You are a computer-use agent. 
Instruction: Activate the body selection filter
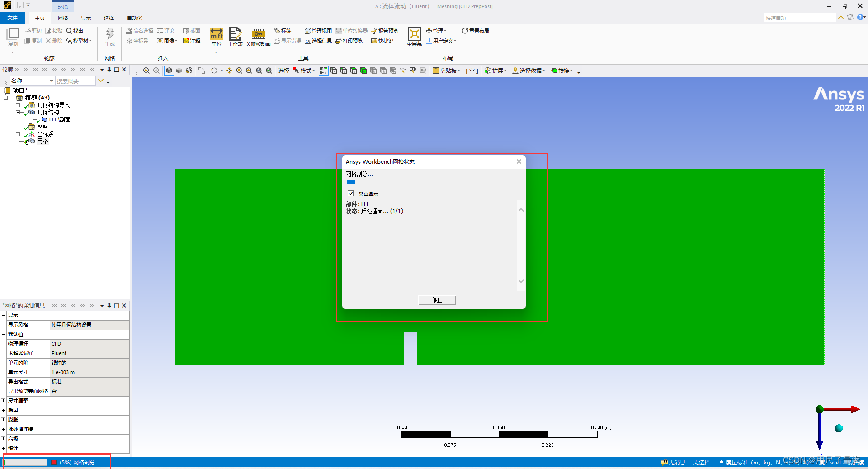pyautogui.click(x=363, y=71)
